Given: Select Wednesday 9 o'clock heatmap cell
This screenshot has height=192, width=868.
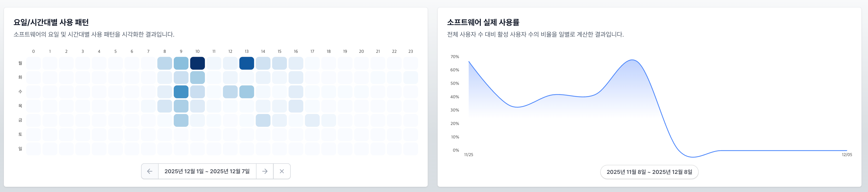Looking at the screenshot, I should pos(181,92).
